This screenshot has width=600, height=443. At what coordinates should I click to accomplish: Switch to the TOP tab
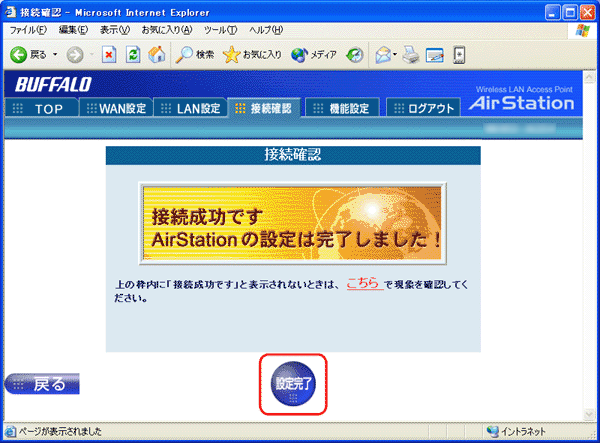click(42, 109)
